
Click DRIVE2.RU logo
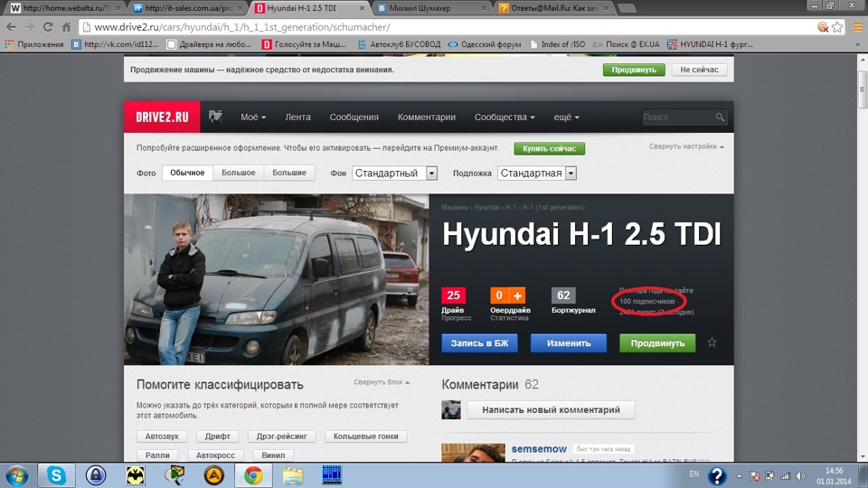click(x=162, y=117)
